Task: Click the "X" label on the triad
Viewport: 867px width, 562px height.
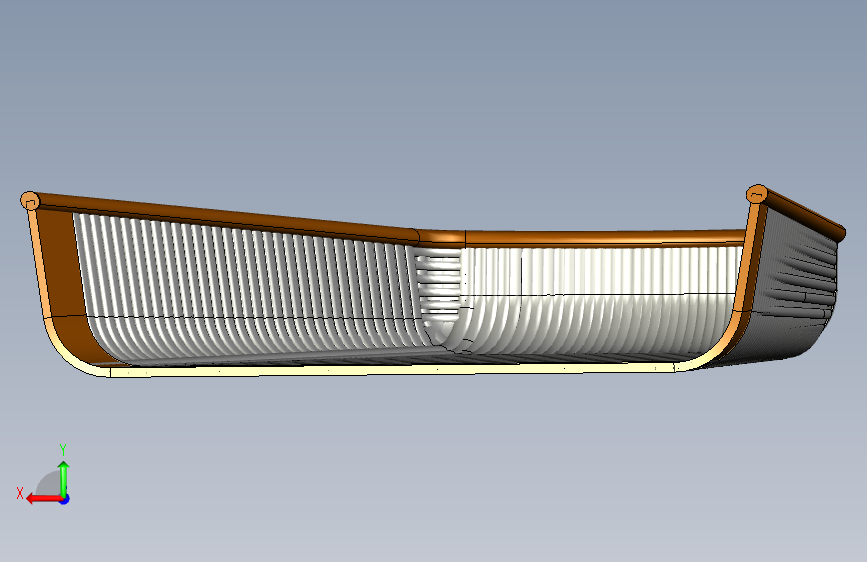Action: (x=20, y=493)
